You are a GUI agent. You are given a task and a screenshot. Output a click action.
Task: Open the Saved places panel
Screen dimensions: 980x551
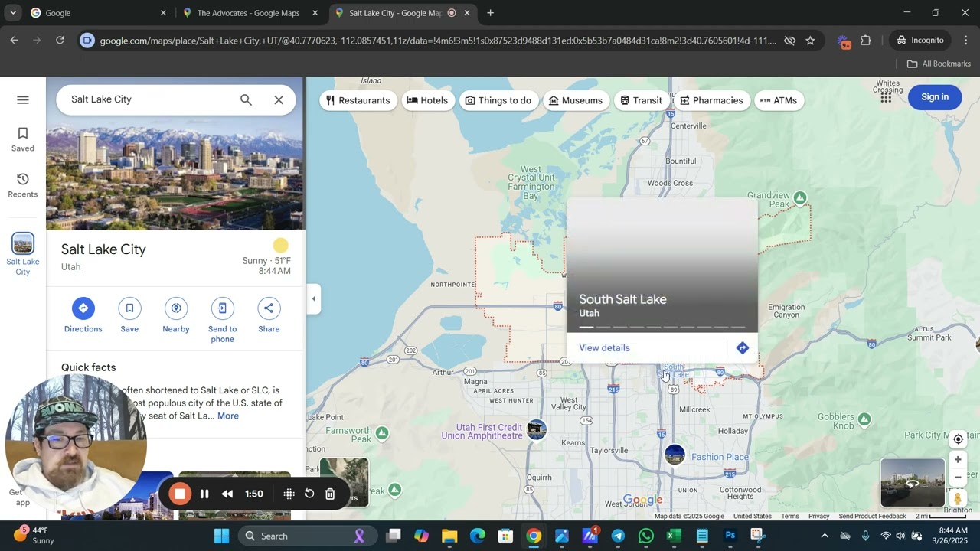point(23,139)
